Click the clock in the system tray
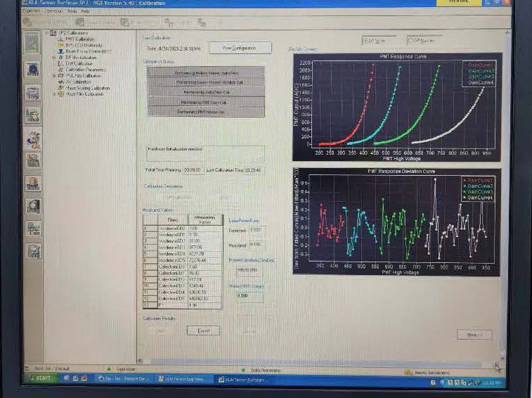The height and width of the screenshot is (398, 532). pos(492,383)
